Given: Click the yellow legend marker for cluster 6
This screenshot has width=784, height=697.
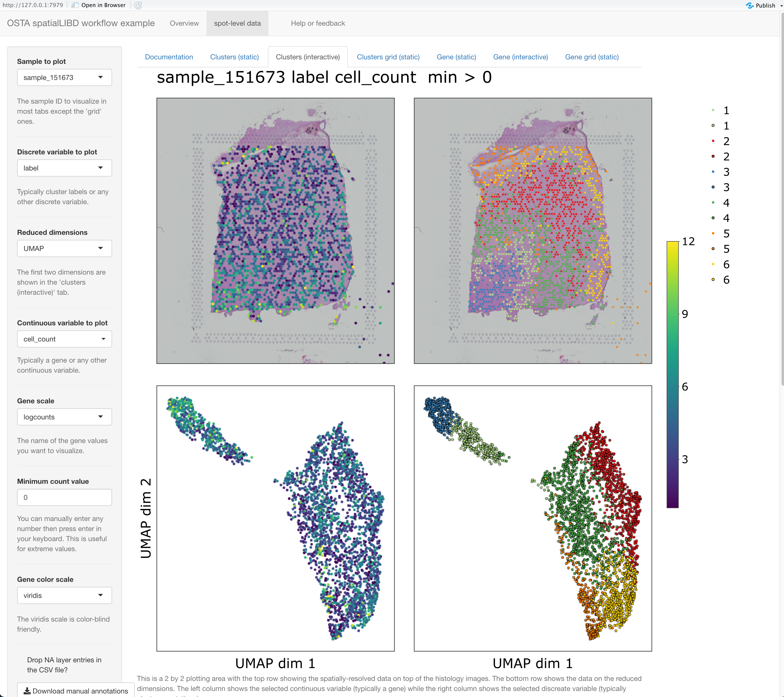Looking at the screenshot, I should point(713,264).
